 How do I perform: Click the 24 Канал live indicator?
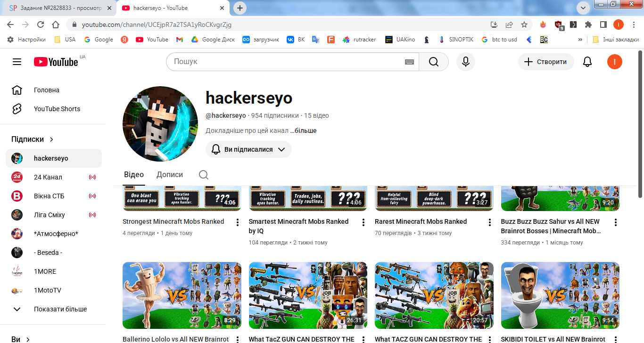click(x=92, y=177)
